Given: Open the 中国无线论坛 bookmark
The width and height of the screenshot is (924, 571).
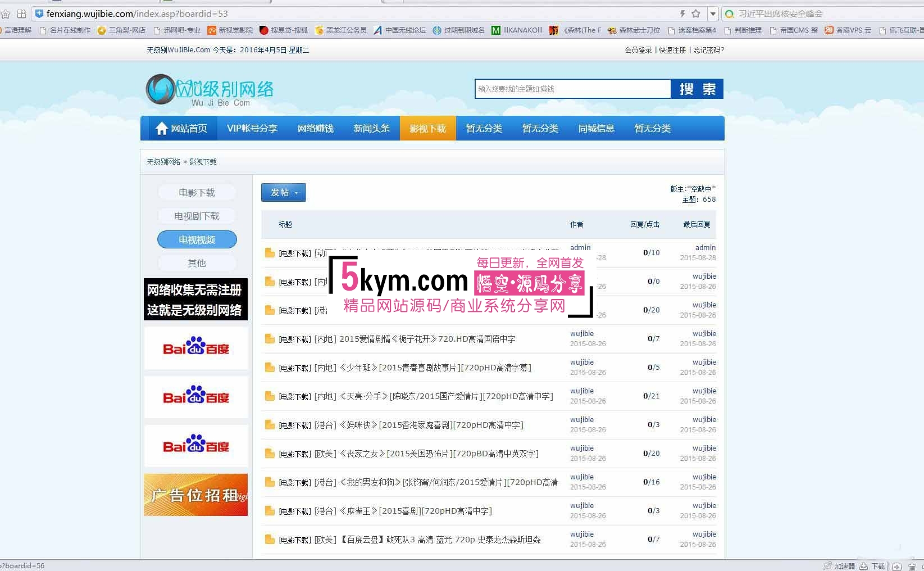Looking at the screenshot, I should (400, 30).
